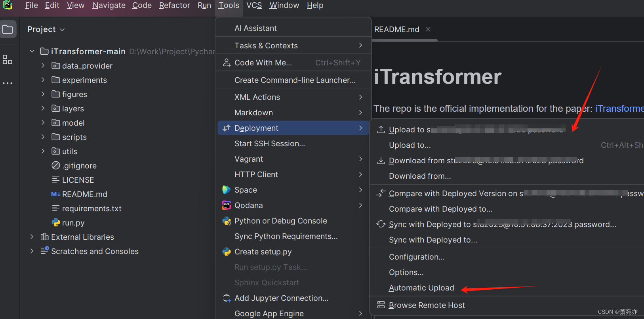Open Deployment Options entry
This screenshot has height=319, width=644.
[x=406, y=272]
